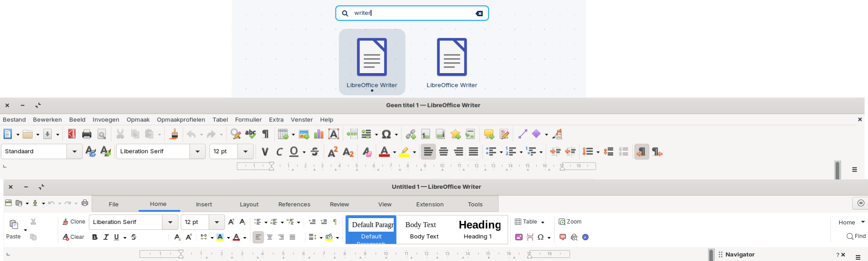Switch to the Layout tab in Untitled 1
The height and width of the screenshot is (261, 868).
249,204
